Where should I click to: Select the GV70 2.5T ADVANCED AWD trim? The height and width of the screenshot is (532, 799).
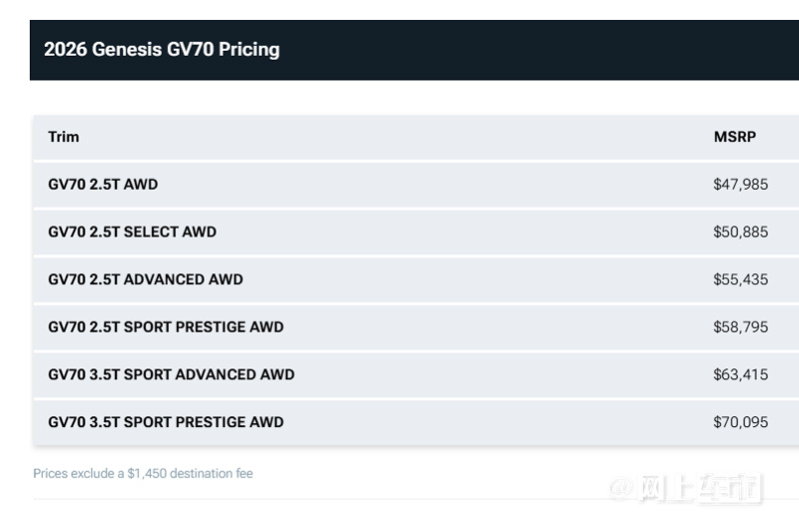145,279
